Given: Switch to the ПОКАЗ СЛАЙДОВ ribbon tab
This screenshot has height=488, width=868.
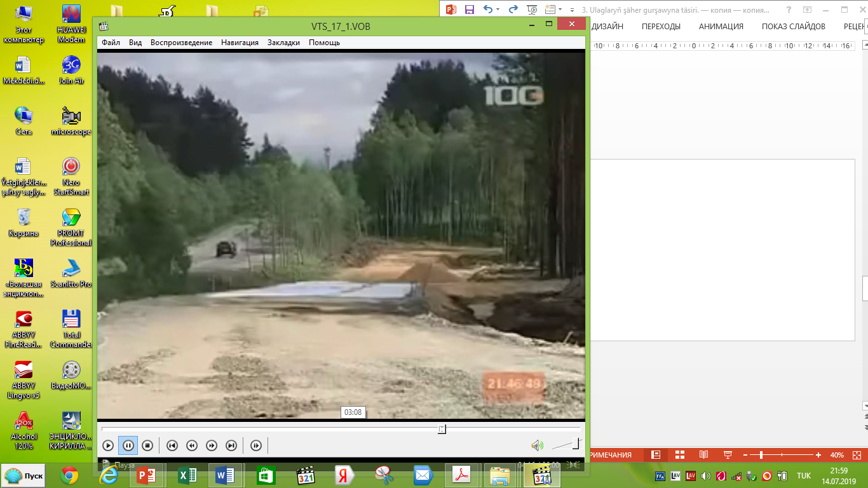Looking at the screenshot, I should point(794,26).
